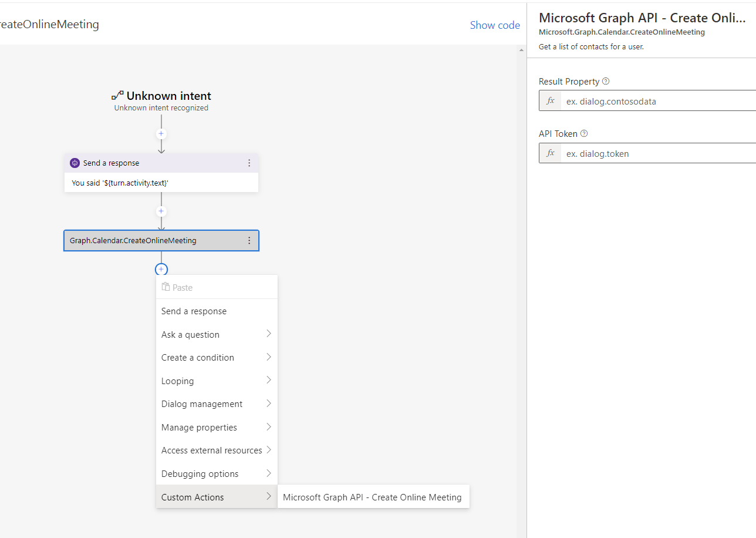Screen dimensions: 756x538
Task: Expand chevron beside Create a condition
Action: click(x=269, y=357)
